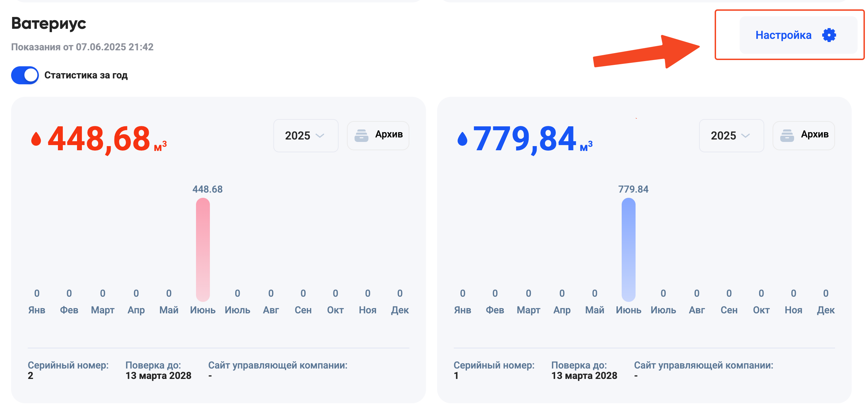Click chevron arrow in cold water year selector
The image size is (868, 406).
click(746, 136)
